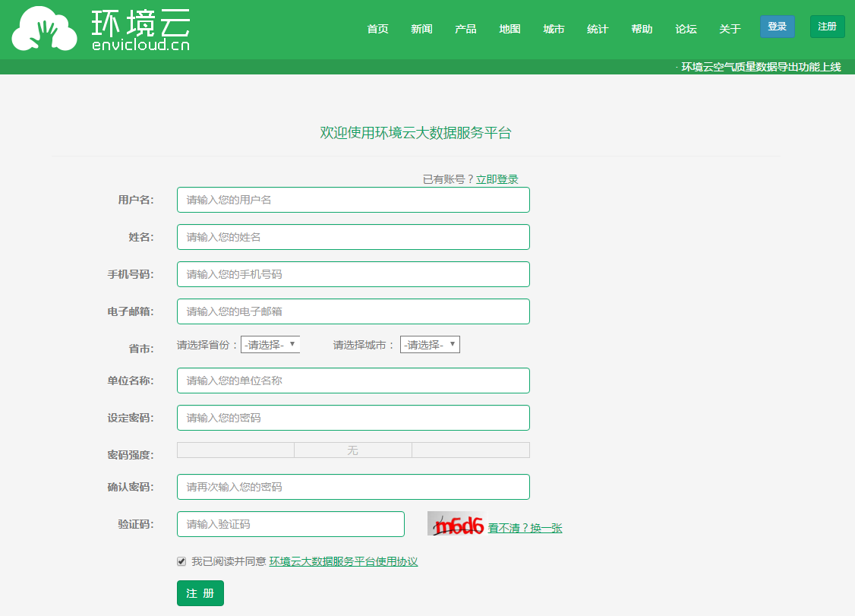Open the 关于 menu item
Screen dimensions: 855x616
pos(730,29)
